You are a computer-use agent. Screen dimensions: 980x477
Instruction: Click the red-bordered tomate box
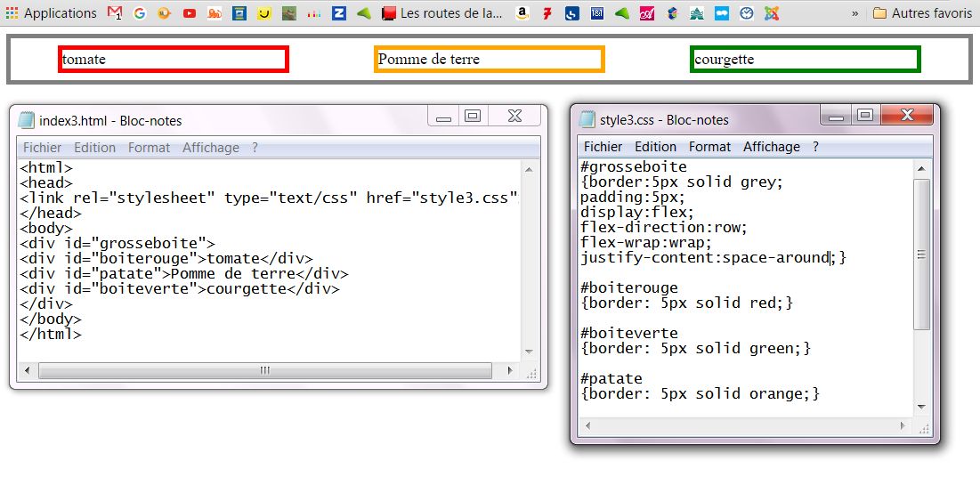(174, 60)
